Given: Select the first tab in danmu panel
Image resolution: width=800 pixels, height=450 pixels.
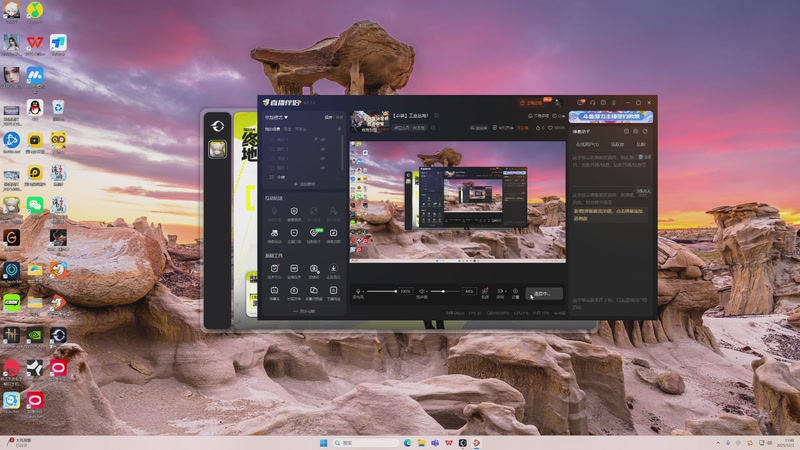Looking at the screenshot, I should pos(587,144).
